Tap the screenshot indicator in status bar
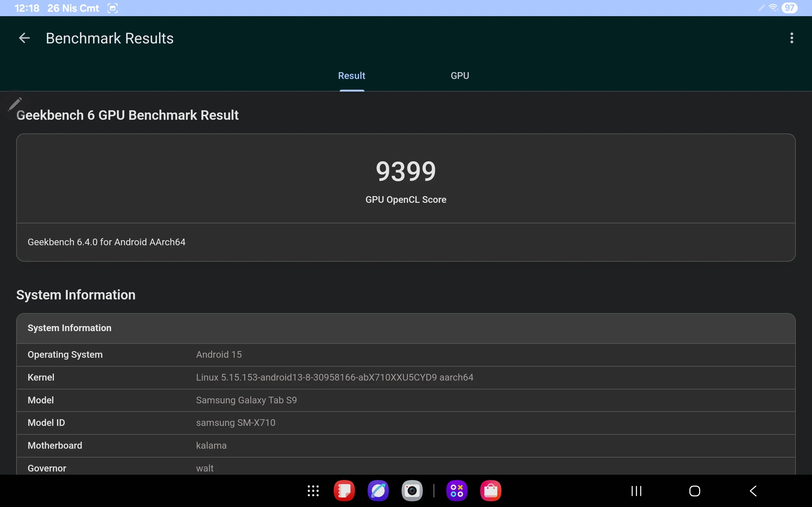Viewport: 812px width, 507px height. 112,8
